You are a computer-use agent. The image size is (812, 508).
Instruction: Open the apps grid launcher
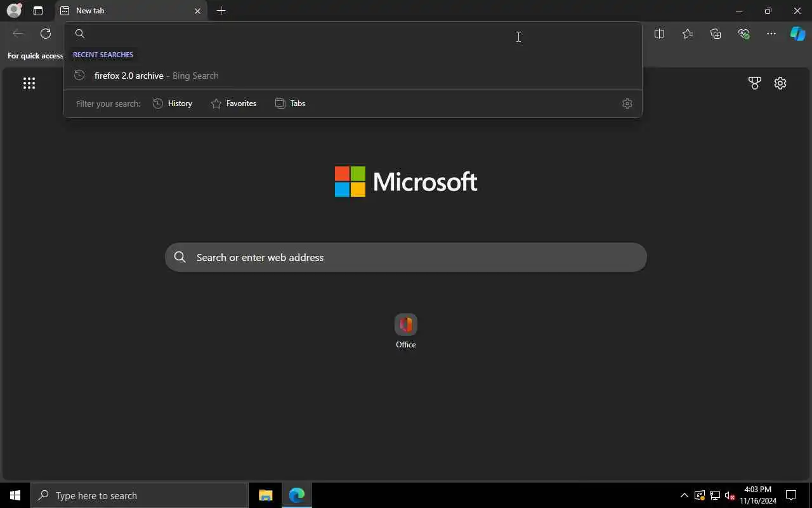pyautogui.click(x=29, y=83)
